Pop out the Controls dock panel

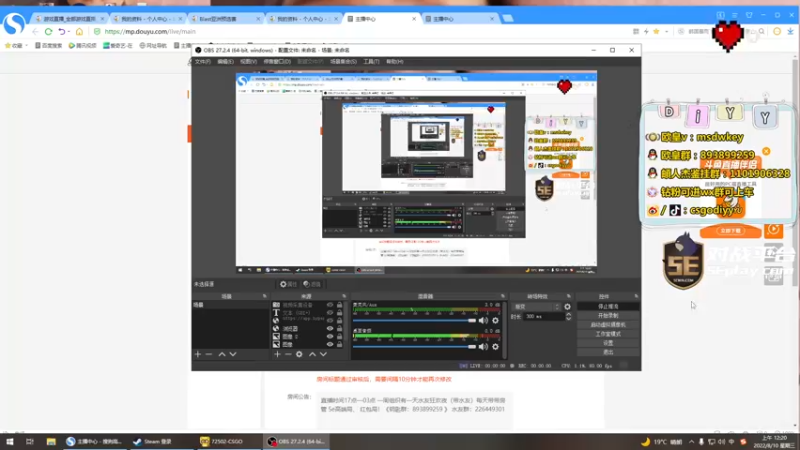tap(636, 296)
